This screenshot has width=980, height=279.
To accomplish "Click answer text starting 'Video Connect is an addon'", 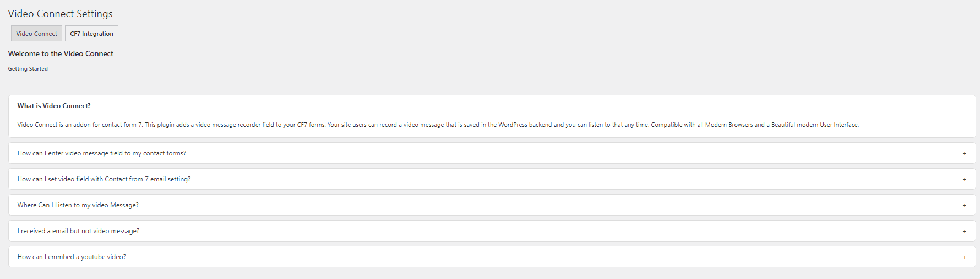I will pos(438,125).
